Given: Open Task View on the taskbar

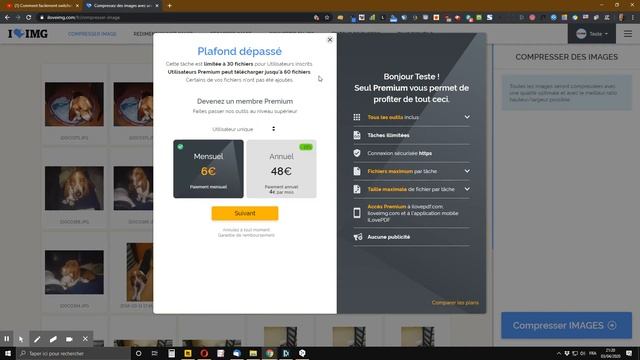Looking at the screenshot, I should click(x=155, y=353).
